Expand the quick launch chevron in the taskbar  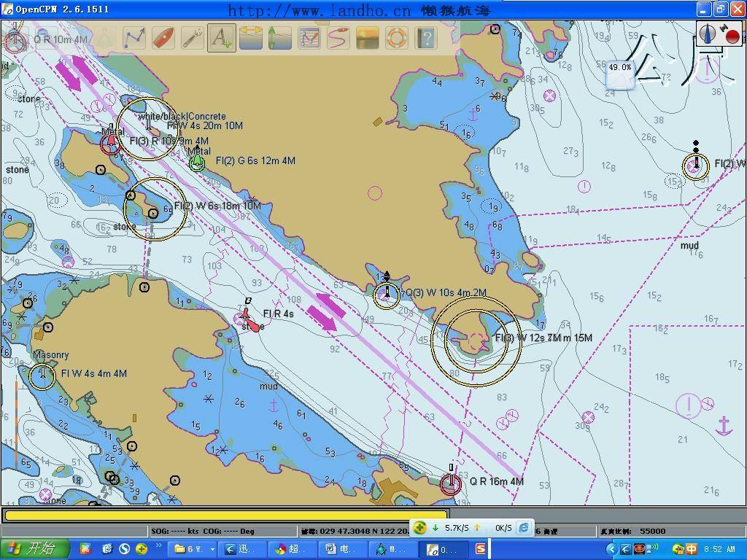[x=158, y=545]
